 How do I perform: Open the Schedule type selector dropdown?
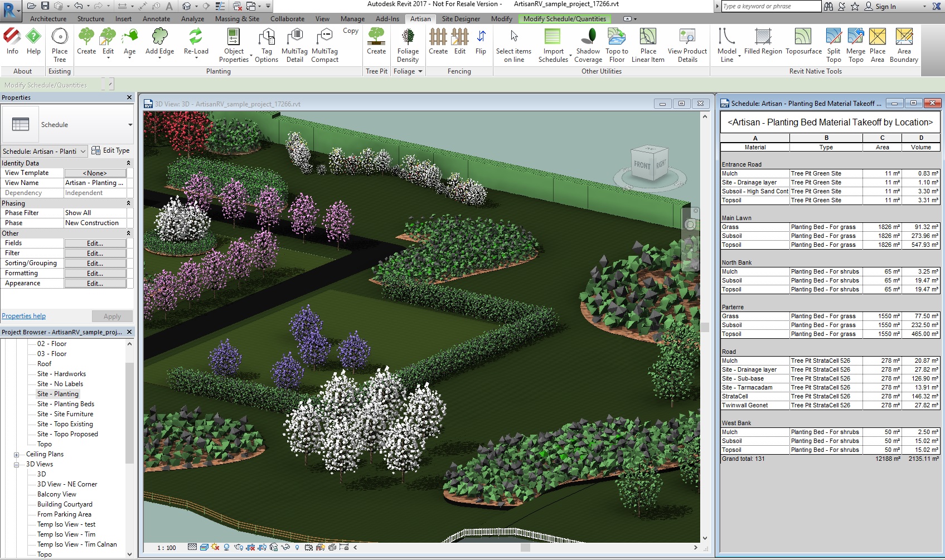tap(130, 125)
